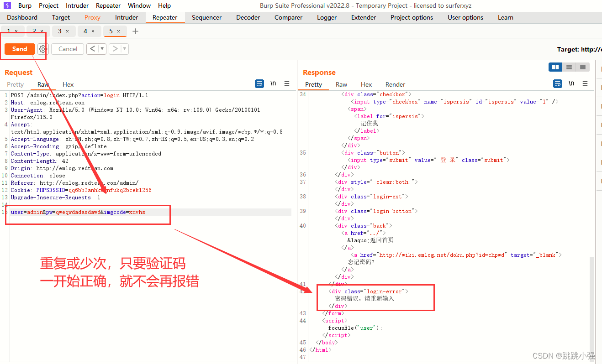Select combined single-panel layout view
602x364 pixels.
click(x=582, y=67)
